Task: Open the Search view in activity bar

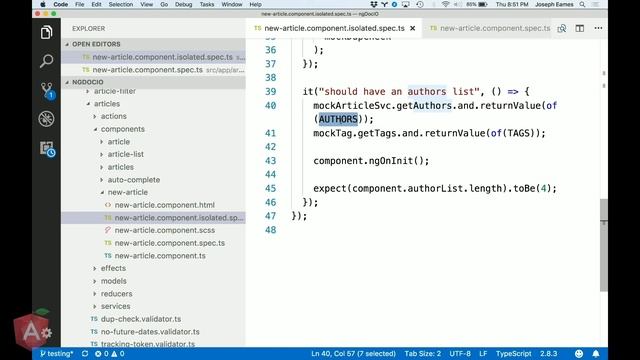Action: point(46,61)
